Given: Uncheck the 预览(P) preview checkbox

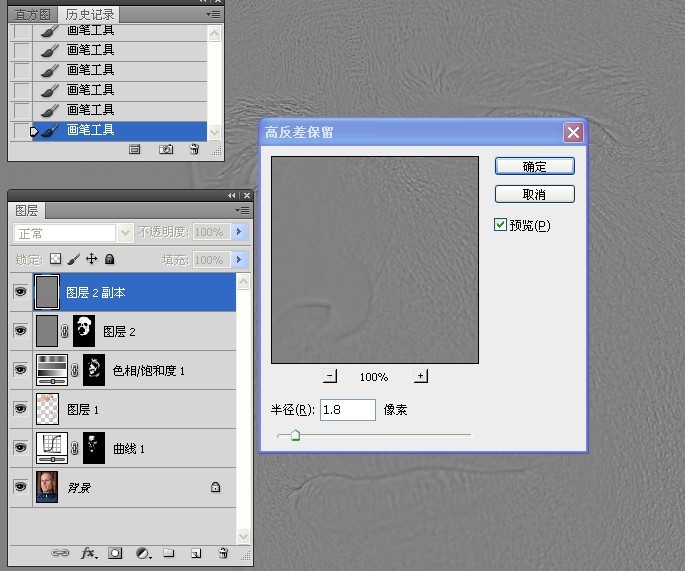Looking at the screenshot, I should point(500,225).
